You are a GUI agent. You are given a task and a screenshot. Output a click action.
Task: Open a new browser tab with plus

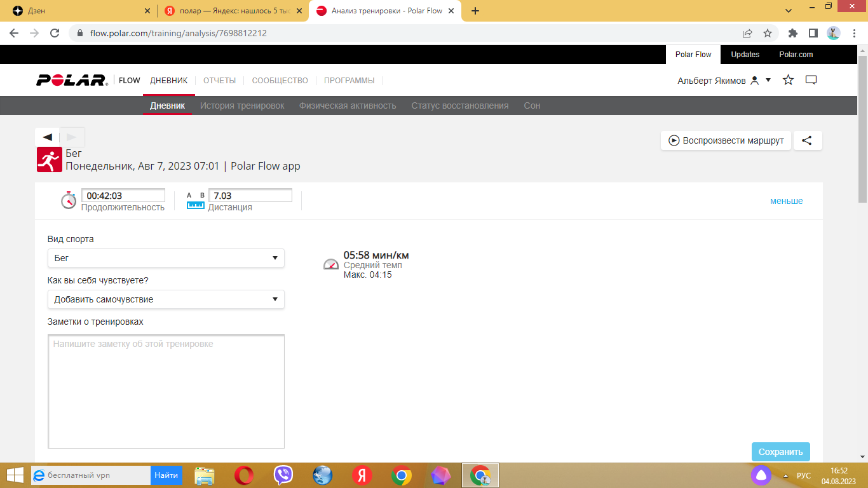pyautogui.click(x=475, y=11)
